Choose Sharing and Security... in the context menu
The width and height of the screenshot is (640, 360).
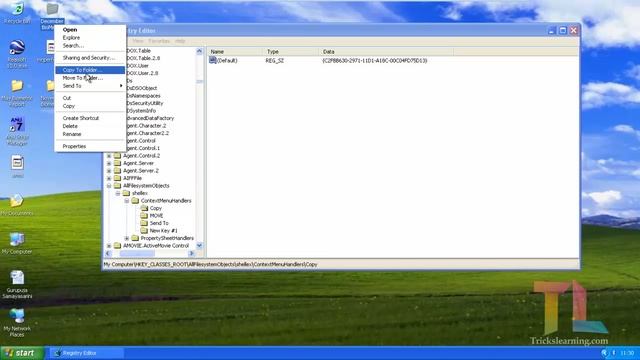click(x=90, y=58)
